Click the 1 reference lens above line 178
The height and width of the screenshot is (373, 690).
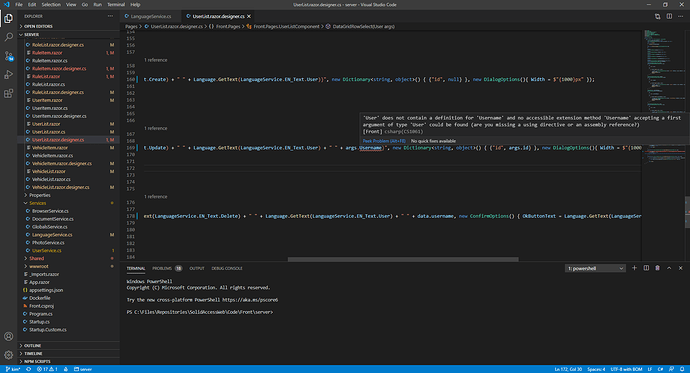click(156, 197)
